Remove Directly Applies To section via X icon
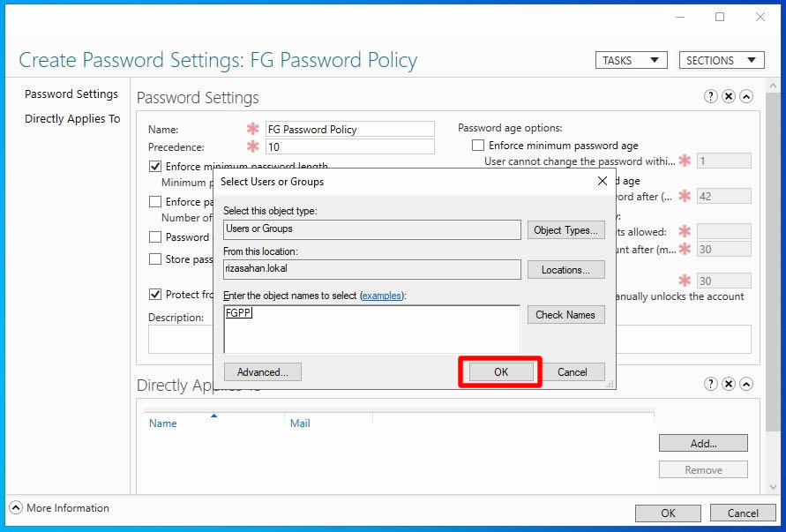The width and height of the screenshot is (786, 532). [729, 384]
